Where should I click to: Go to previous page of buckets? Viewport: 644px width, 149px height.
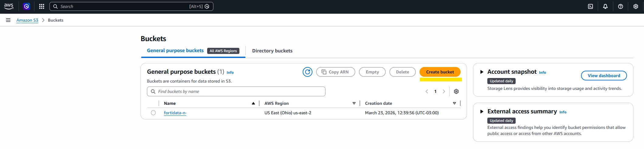click(427, 91)
